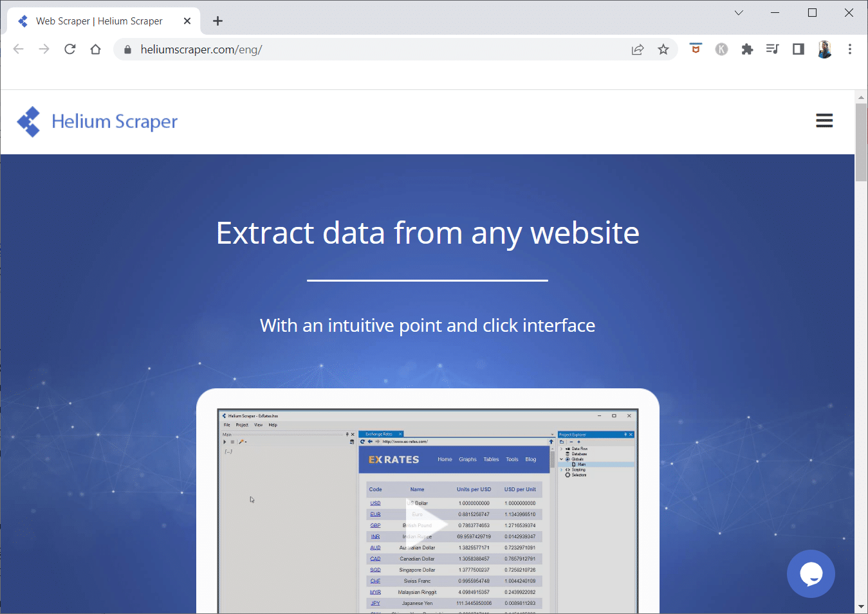868x614 pixels.
Task: Click 'With an intuitive point and click interface' text
Action: point(427,325)
